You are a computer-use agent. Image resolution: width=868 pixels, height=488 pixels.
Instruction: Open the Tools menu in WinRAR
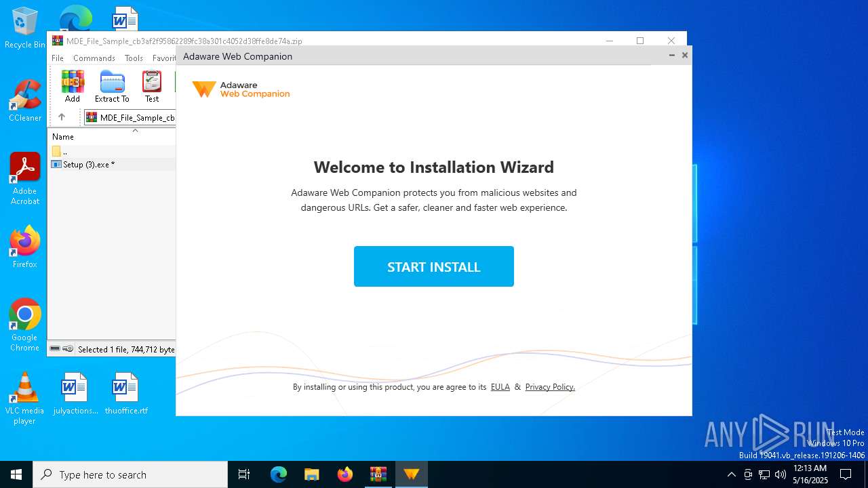(x=134, y=58)
